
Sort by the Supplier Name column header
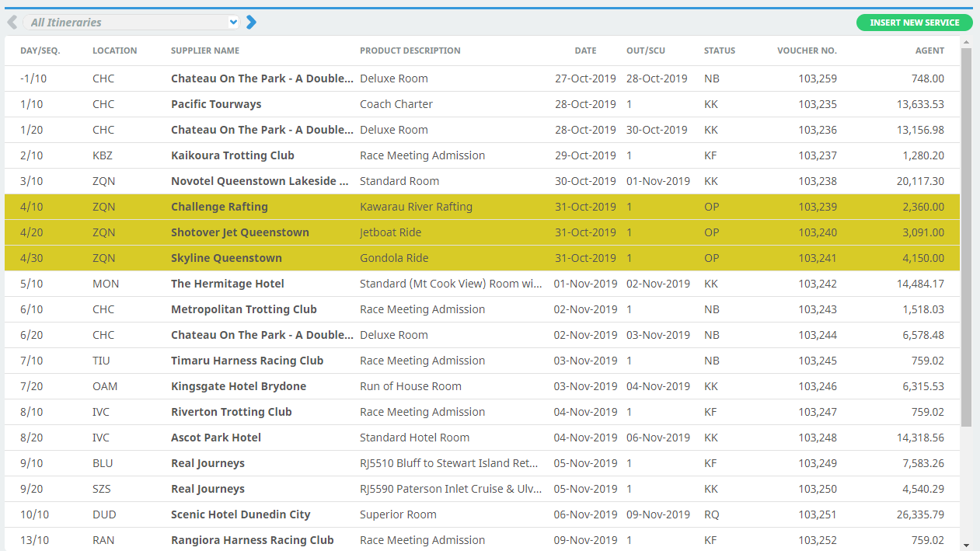(205, 51)
